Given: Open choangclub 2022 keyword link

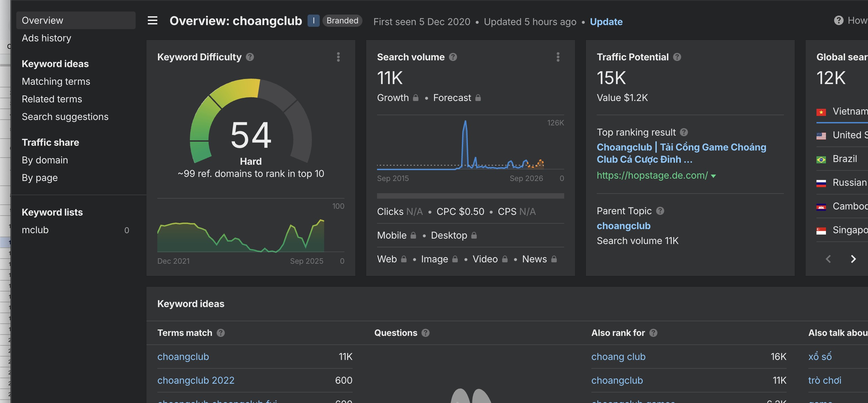Looking at the screenshot, I should click(x=196, y=380).
